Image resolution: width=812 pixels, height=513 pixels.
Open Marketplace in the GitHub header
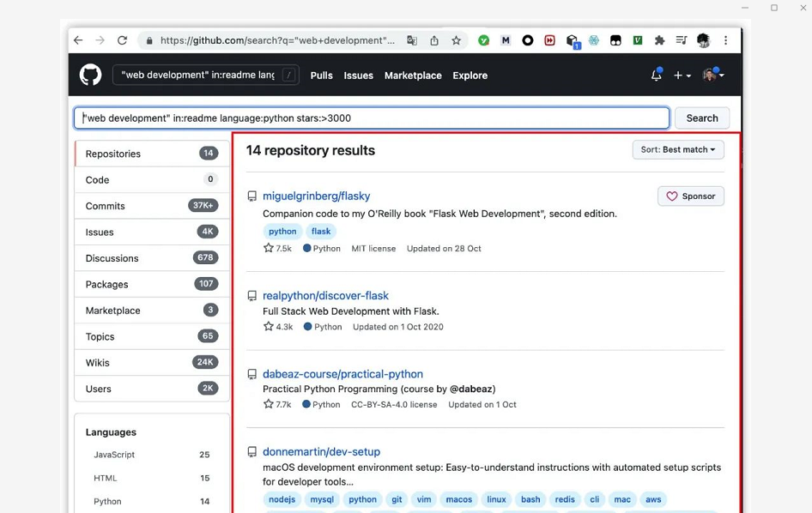[x=413, y=75]
